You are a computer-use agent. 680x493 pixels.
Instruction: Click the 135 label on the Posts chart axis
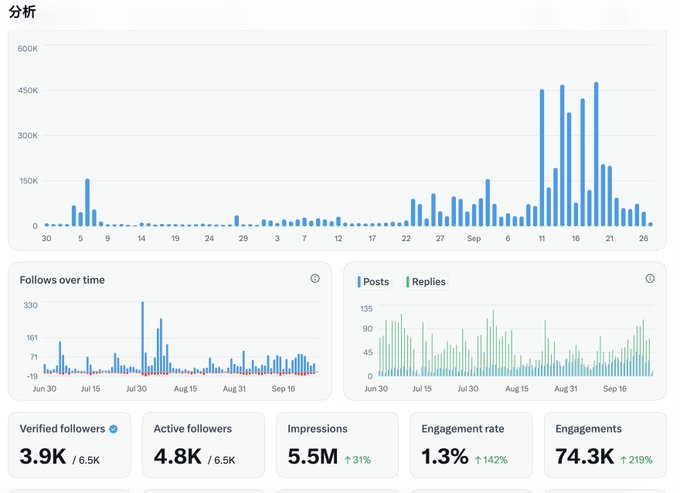pyautogui.click(x=366, y=309)
